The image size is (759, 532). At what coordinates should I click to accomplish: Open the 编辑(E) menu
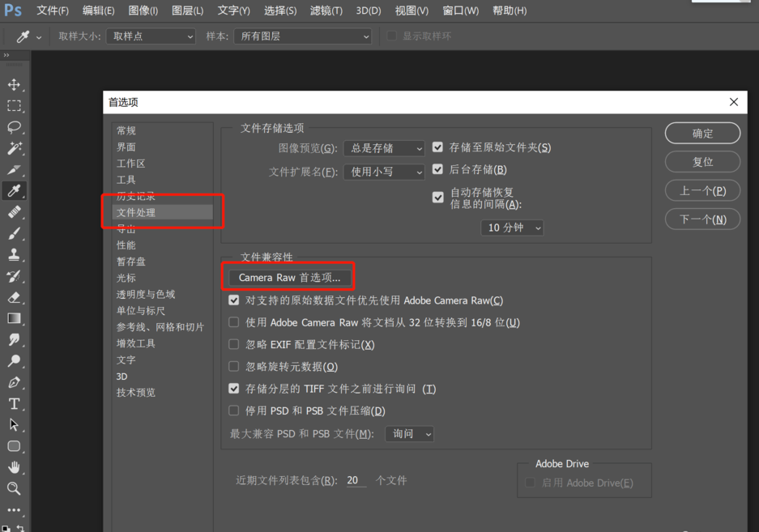98,11
